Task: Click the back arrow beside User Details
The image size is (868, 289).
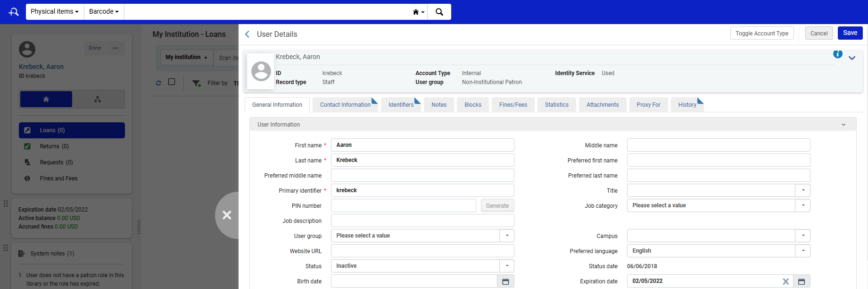Action: point(248,34)
